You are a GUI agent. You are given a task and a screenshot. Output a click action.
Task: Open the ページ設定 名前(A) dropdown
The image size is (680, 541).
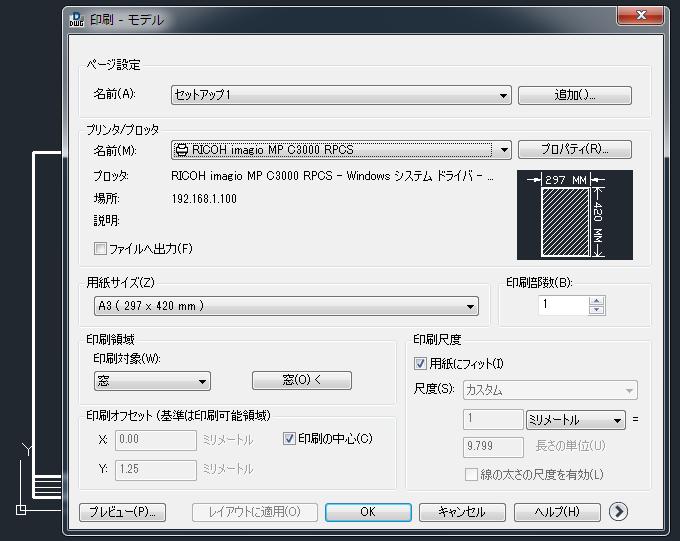[x=341, y=95]
